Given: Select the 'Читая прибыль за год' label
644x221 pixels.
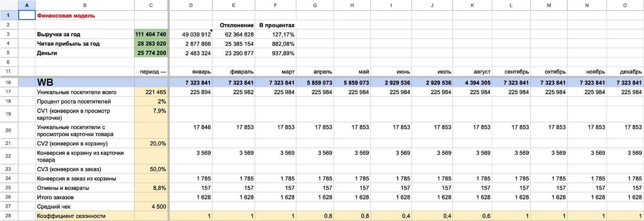Looking at the screenshot, I should [x=85, y=44].
